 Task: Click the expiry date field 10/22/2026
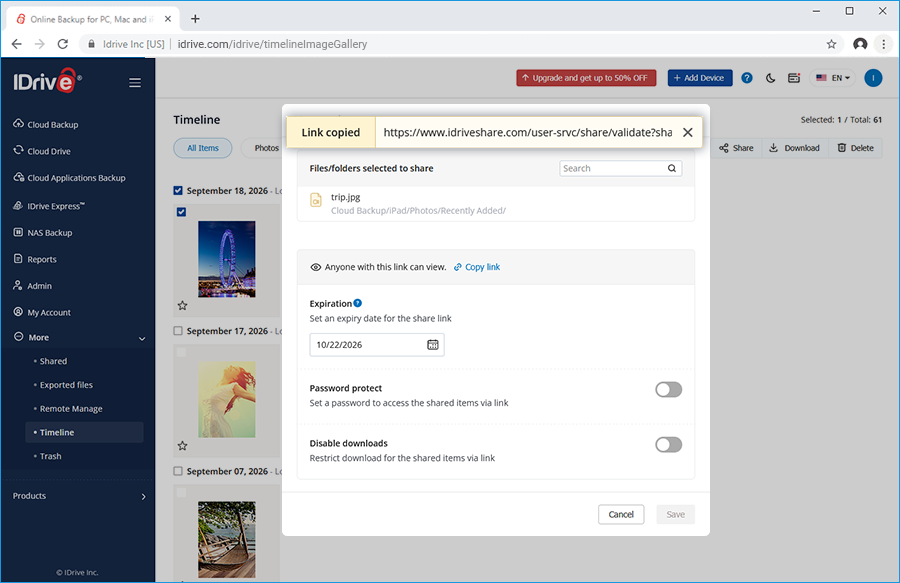tap(377, 344)
